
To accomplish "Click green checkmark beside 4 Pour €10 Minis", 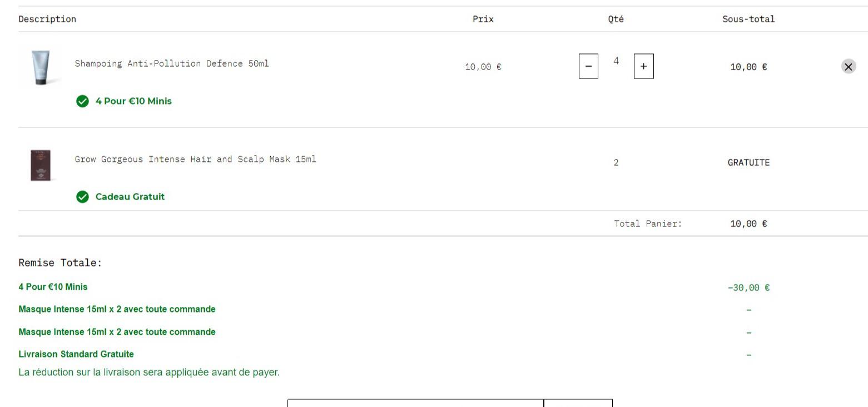I will pos(82,101).
